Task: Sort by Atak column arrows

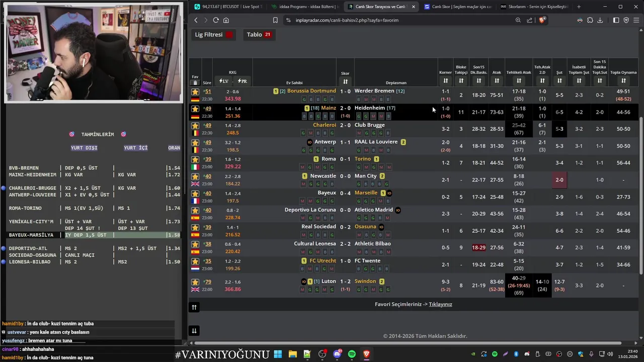Action: [497, 81]
